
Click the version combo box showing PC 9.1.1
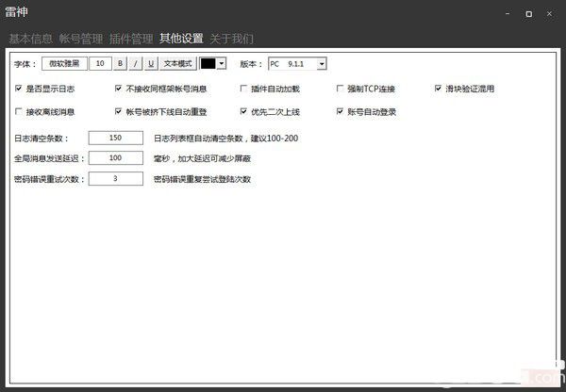[x=297, y=64]
